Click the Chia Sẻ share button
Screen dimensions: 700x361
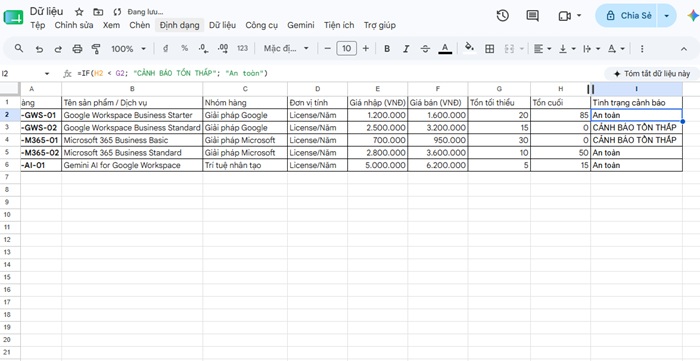[x=629, y=16]
